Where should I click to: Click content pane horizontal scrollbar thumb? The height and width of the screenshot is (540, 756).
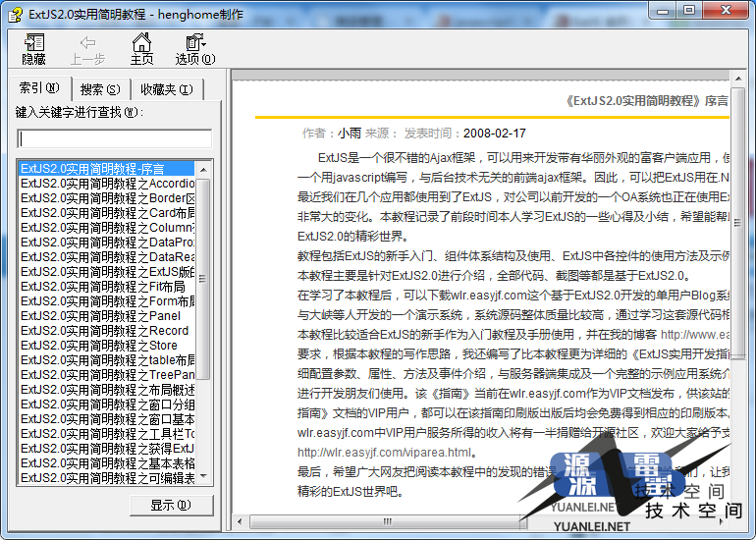pyautogui.click(x=388, y=521)
